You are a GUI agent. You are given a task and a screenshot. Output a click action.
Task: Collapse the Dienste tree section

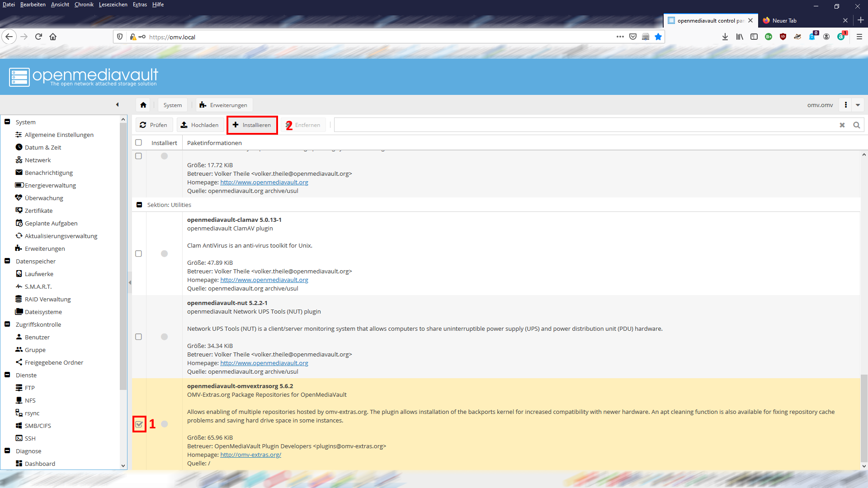[x=7, y=375]
